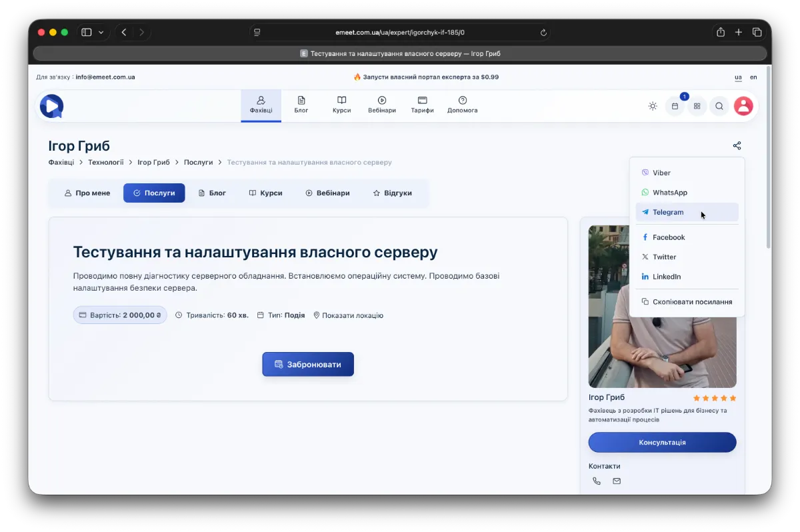Screen dimensions: 800x532
Task: Open the apps grid icon
Action: (x=697, y=106)
